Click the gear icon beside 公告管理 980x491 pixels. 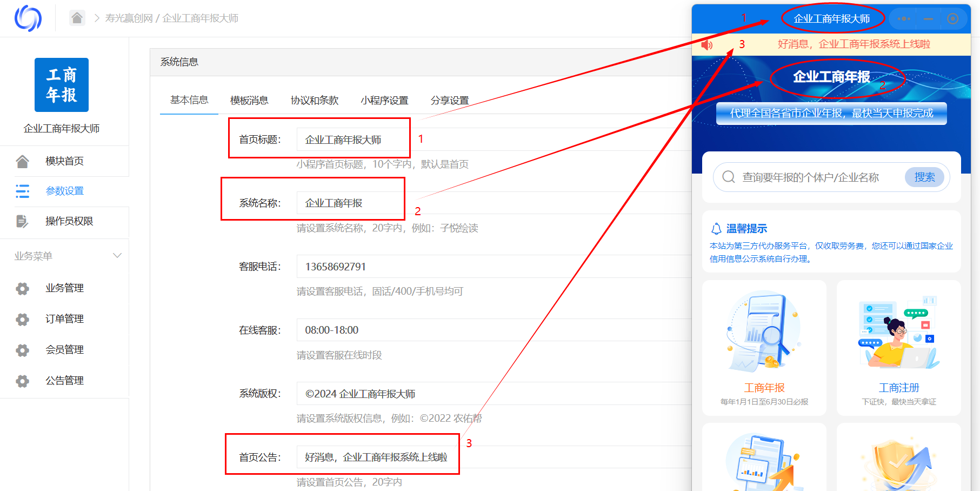coord(22,381)
